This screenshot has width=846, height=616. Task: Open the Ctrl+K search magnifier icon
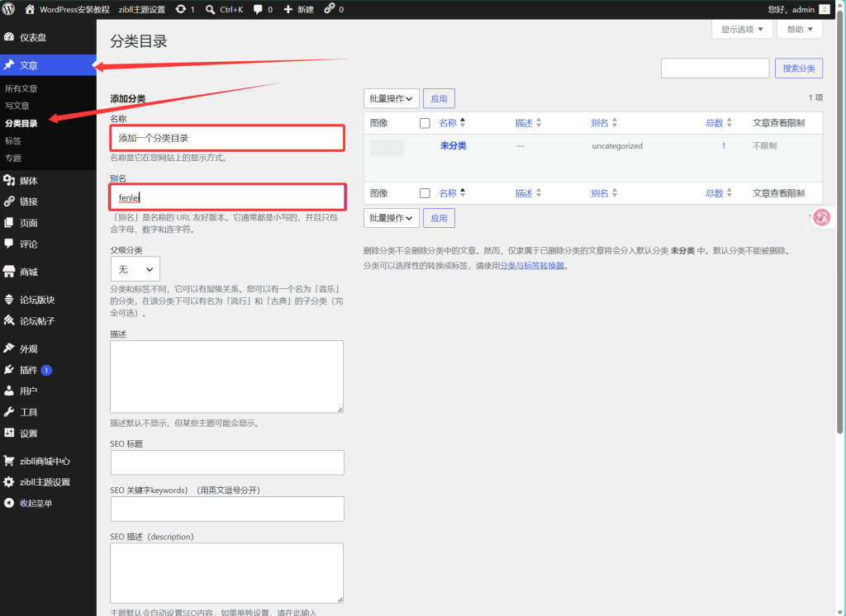210,10
